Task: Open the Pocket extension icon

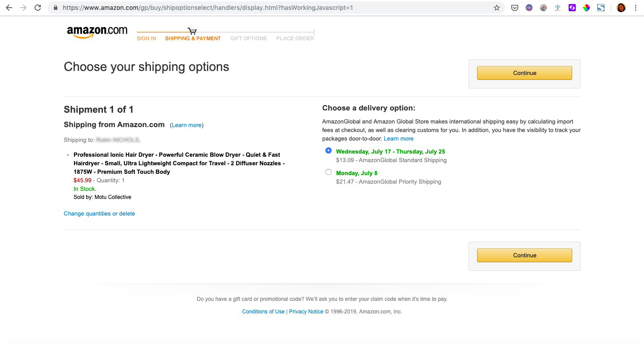Action: (515, 8)
